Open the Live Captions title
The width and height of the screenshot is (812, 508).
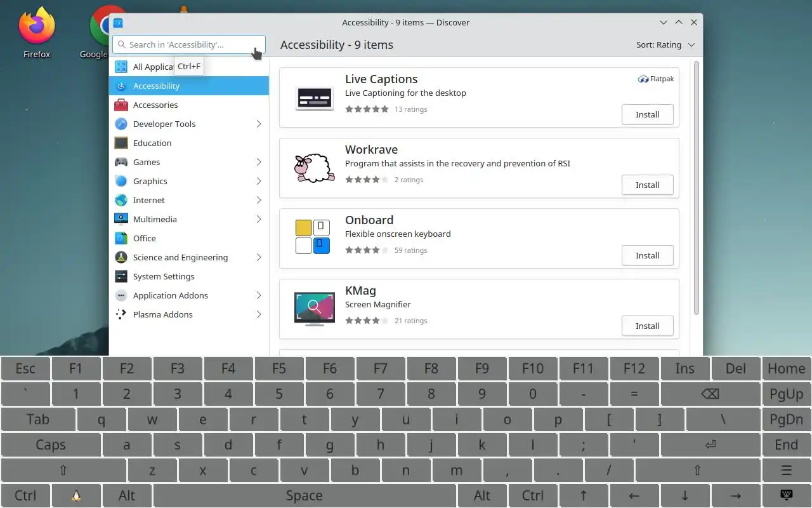coord(381,79)
